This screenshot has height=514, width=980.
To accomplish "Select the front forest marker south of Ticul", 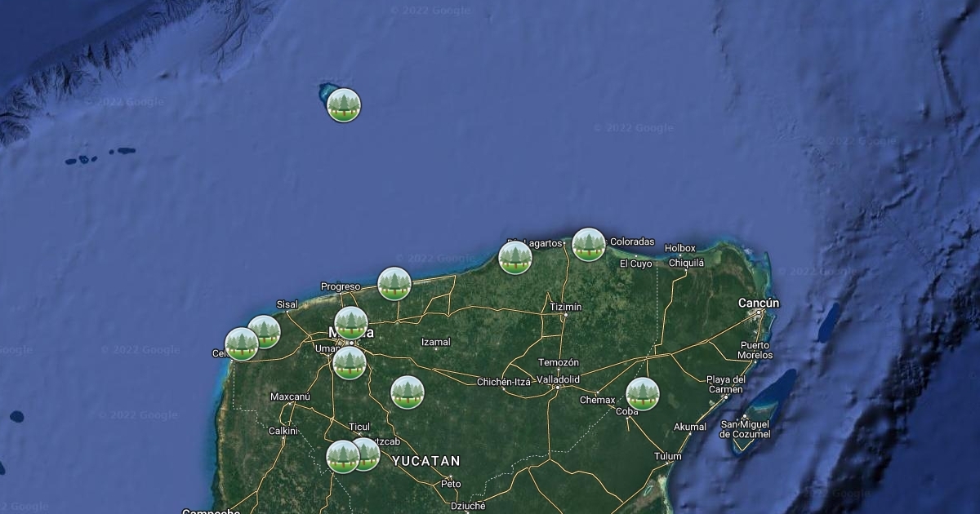I will click(343, 457).
